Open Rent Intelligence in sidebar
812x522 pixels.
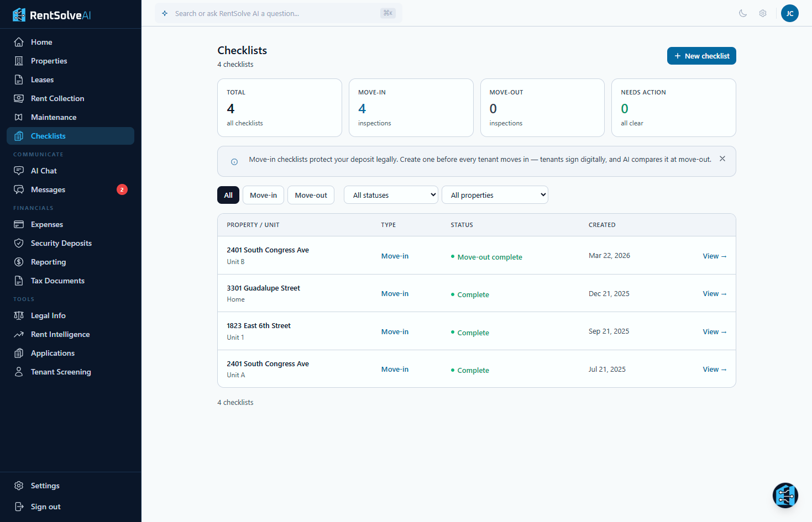(x=60, y=334)
